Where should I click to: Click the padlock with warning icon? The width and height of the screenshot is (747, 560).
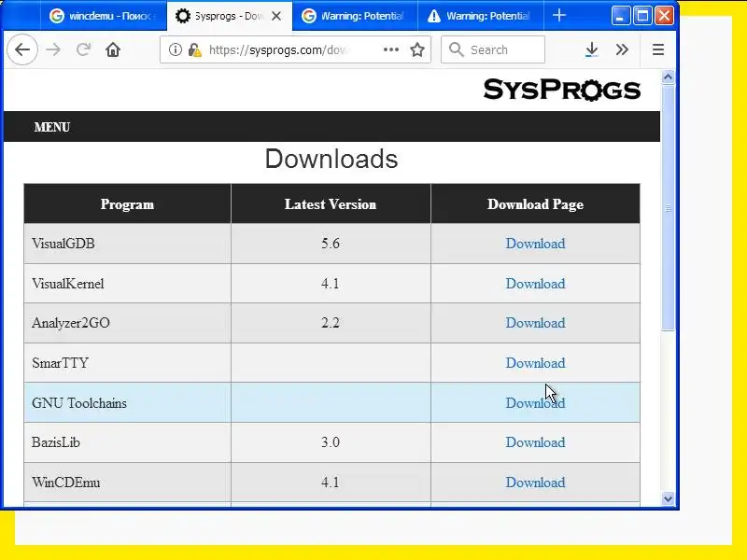point(195,49)
